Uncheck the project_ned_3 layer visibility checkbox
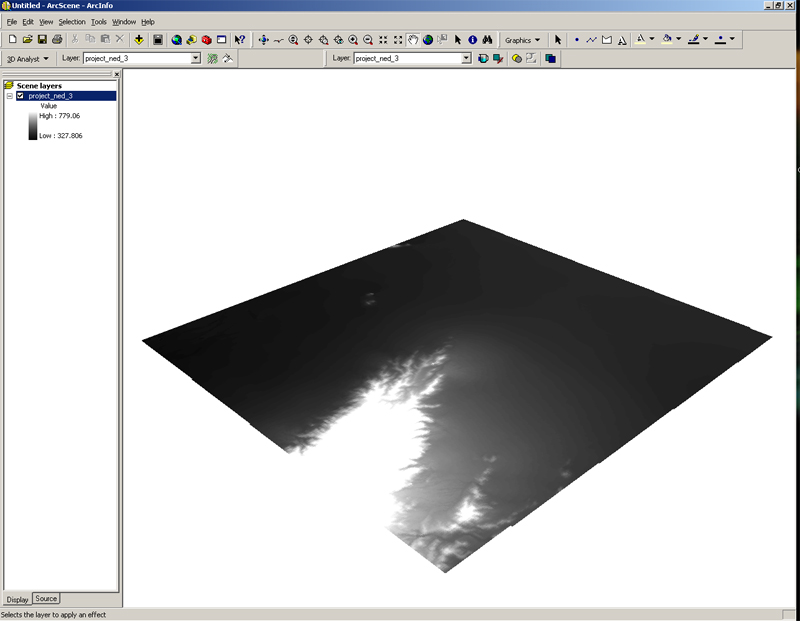Image resolution: width=800 pixels, height=621 pixels. 20,96
